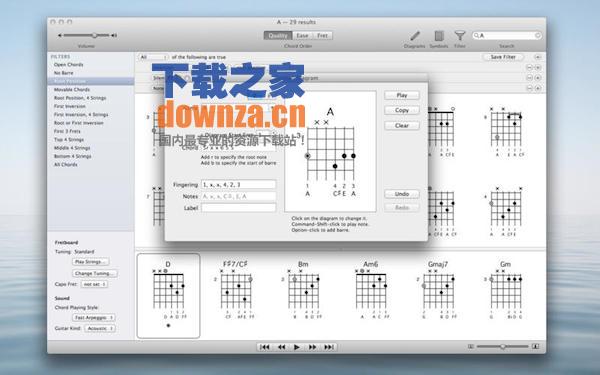
Task: Select the Gmaj7 chord in the progression
Action: tap(438, 290)
